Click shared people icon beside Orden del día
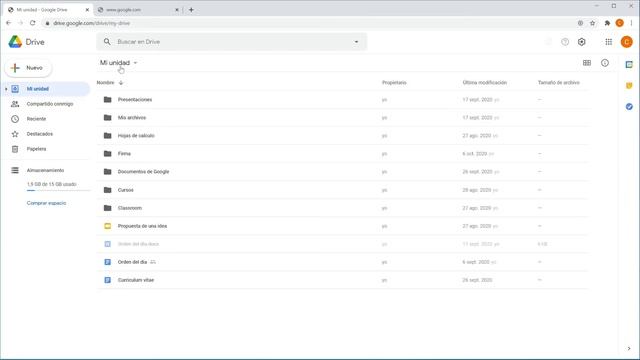The width and height of the screenshot is (640, 360). [153, 262]
